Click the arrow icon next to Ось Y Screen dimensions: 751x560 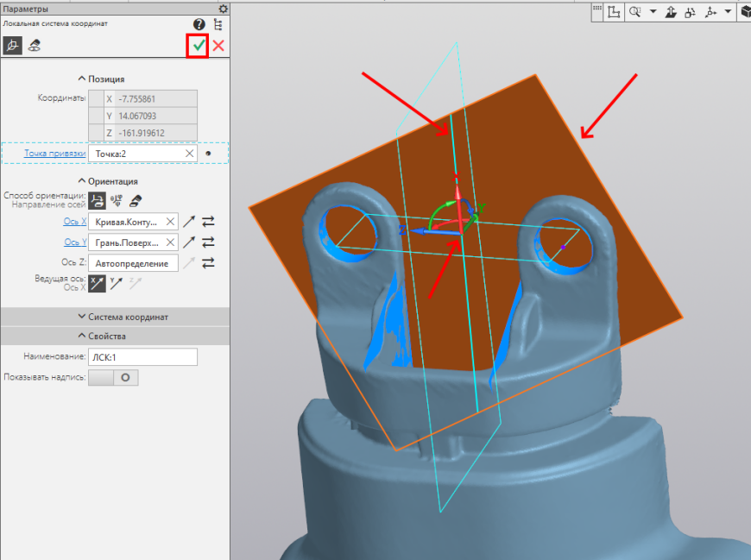(x=189, y=242)
